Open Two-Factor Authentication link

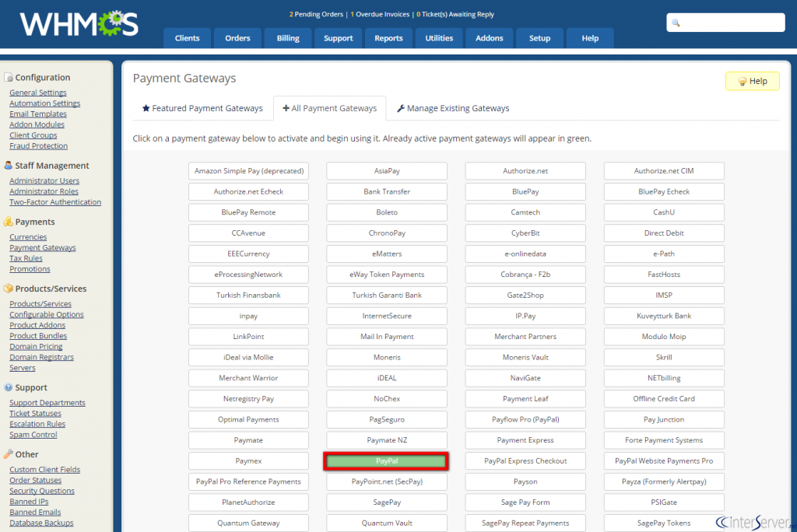pyautogui.click(x=55, y=201)
